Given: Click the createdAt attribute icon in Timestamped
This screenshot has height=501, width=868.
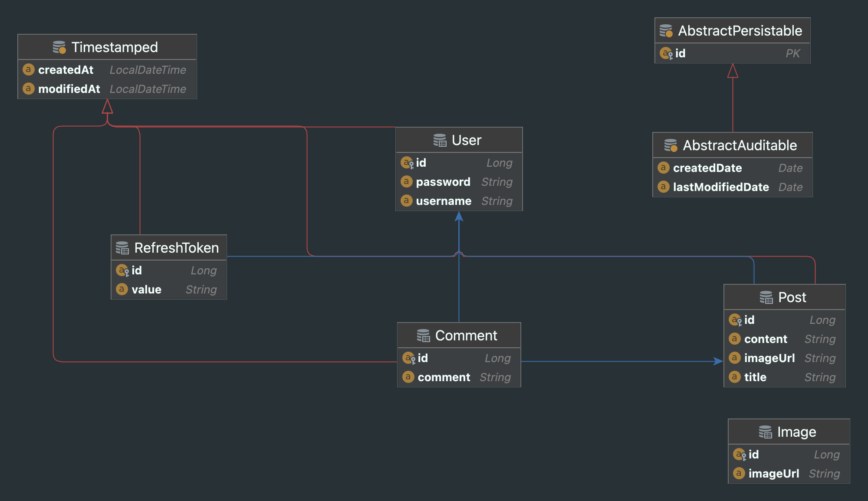Looking at the screenshot, I should (x=29, y=69).
